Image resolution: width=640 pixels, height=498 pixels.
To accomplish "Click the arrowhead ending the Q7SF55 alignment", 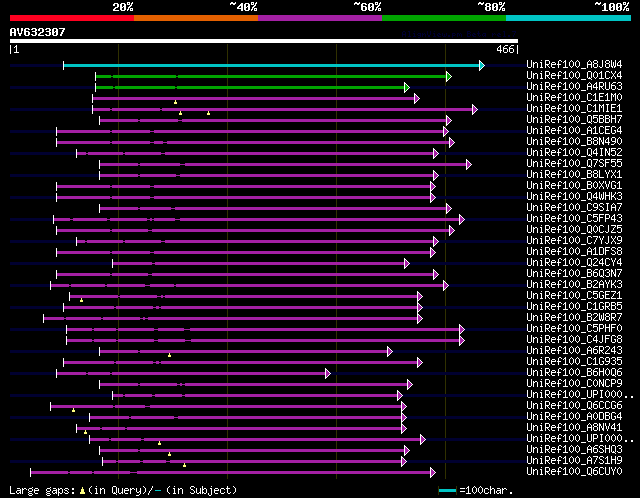I will (x=469, y=165).
